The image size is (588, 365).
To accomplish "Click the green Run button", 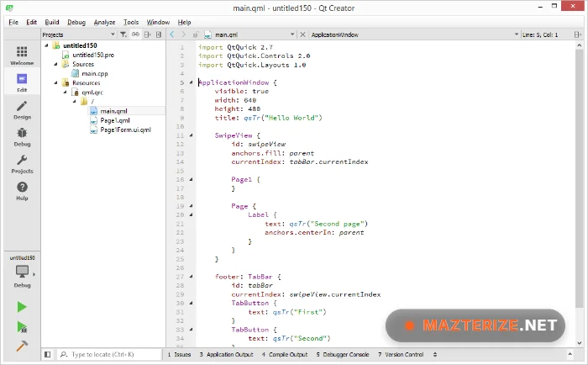I will [x=22, y=307].
